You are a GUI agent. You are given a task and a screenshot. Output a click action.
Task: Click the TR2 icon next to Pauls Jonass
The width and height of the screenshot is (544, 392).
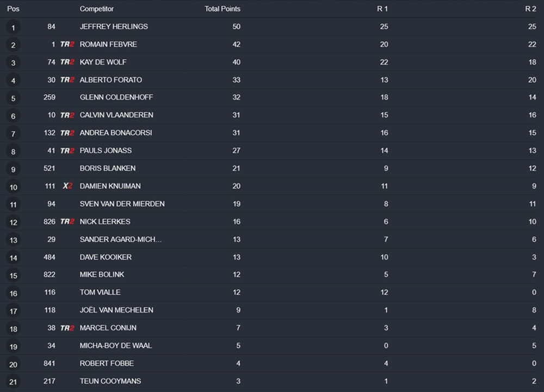(67, 151)
